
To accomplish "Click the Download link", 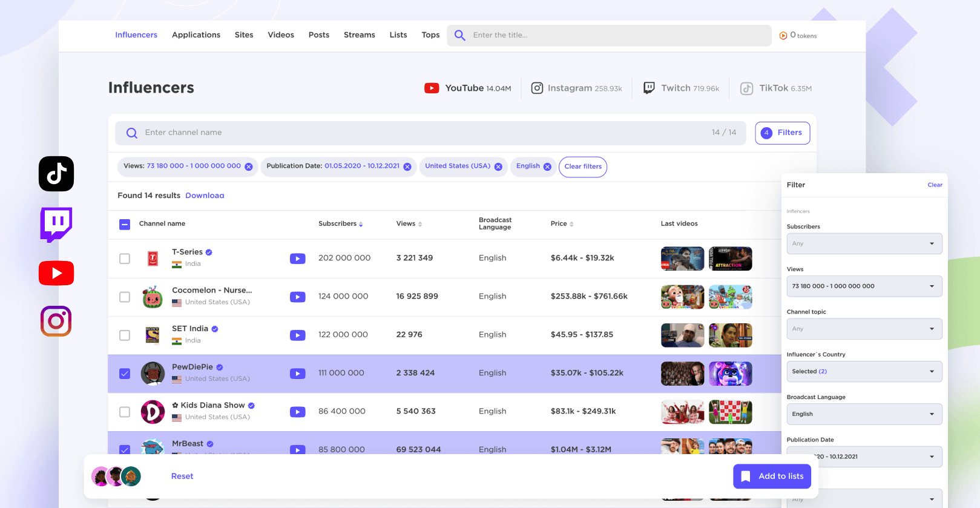I will [x=205, y=196].
